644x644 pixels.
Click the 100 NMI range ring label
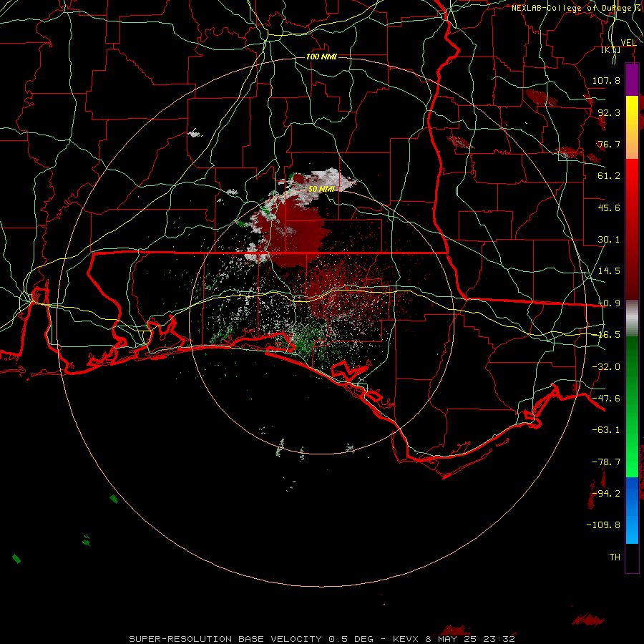pyautogui.click(x=321, y=57)
